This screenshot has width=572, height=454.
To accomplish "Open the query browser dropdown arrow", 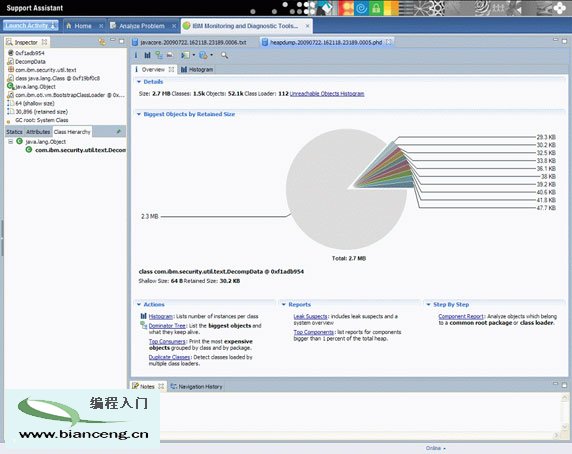I will (x=194, y=55).
